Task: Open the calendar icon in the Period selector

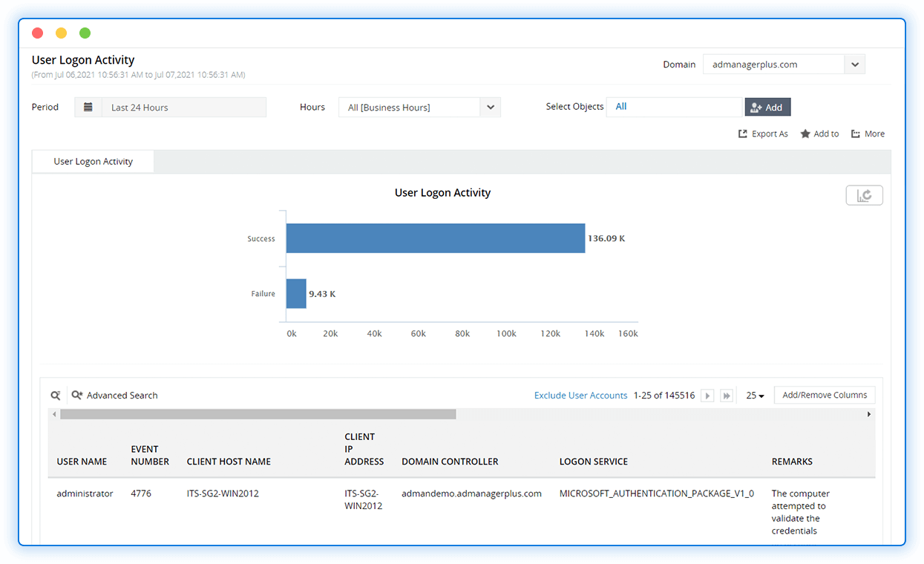Action: click(x=88, y=107)
